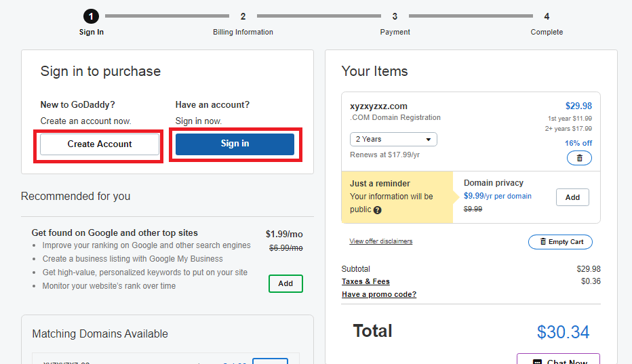Image resolution: width=632 pixels, height=364 pixels.
Task: Open View offer disclaimers link
Action: pos(380,241)
